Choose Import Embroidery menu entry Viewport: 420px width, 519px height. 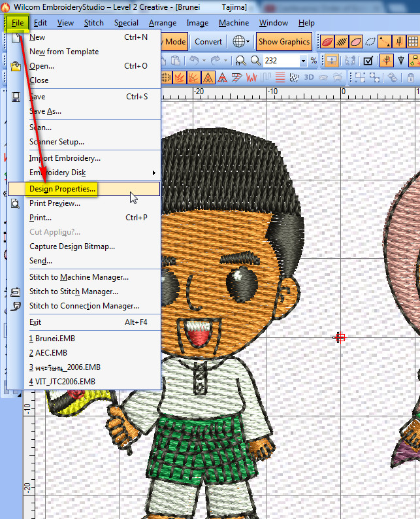coord(84,158)
